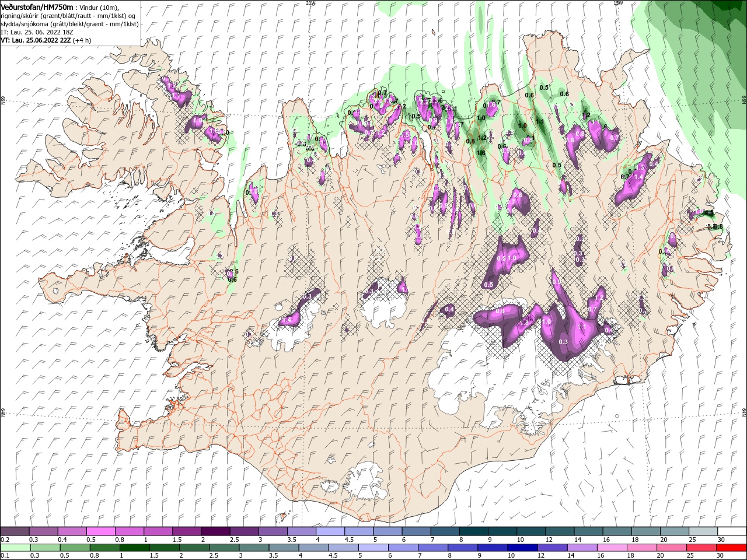Screen dimensions: 747x560
Task: Pick the 25 light gray sleet/snow swatch
Action: (704, 531)
